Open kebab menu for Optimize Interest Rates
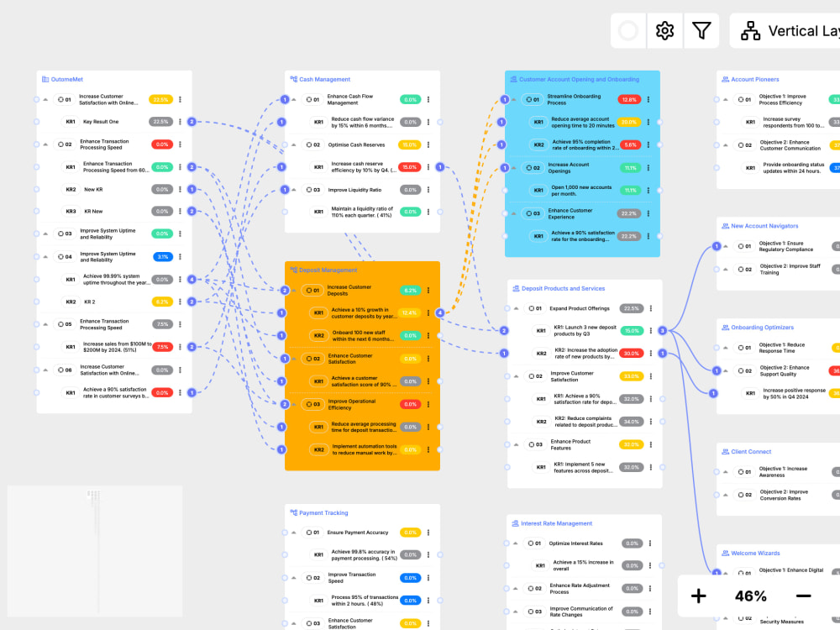 click(x=650, y=543)
